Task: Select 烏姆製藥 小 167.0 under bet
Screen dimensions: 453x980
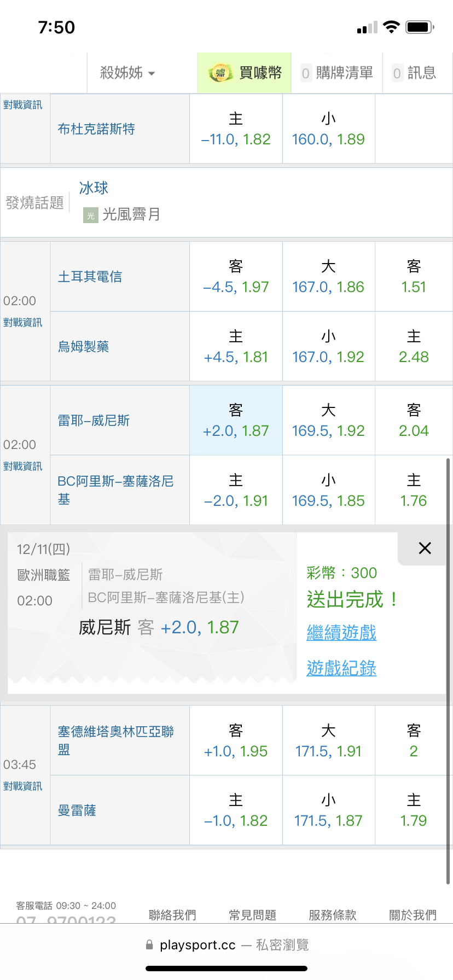Action: tap(328, 347)
